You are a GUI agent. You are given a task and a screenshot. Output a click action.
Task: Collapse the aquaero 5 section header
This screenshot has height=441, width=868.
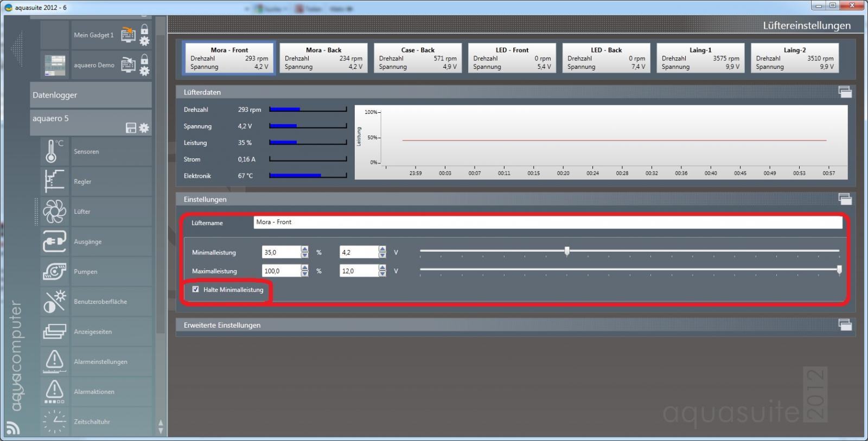pyautogui.click(x=91, y=123)
